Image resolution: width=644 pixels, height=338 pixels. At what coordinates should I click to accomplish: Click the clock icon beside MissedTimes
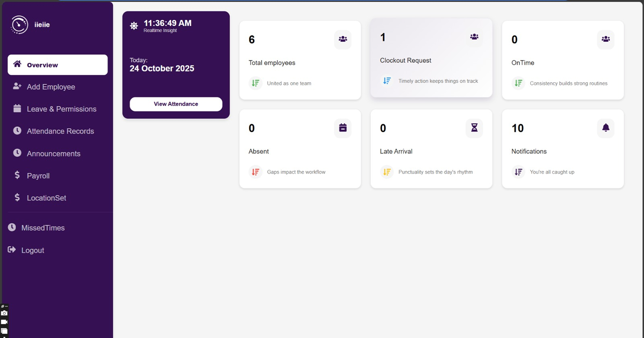pos(12,227)
